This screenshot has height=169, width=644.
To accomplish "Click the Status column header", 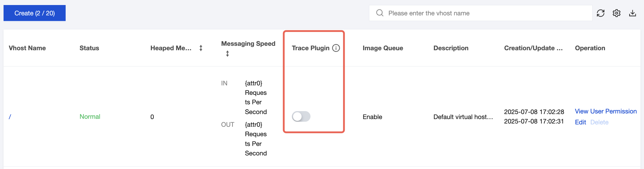I will 89,48.
